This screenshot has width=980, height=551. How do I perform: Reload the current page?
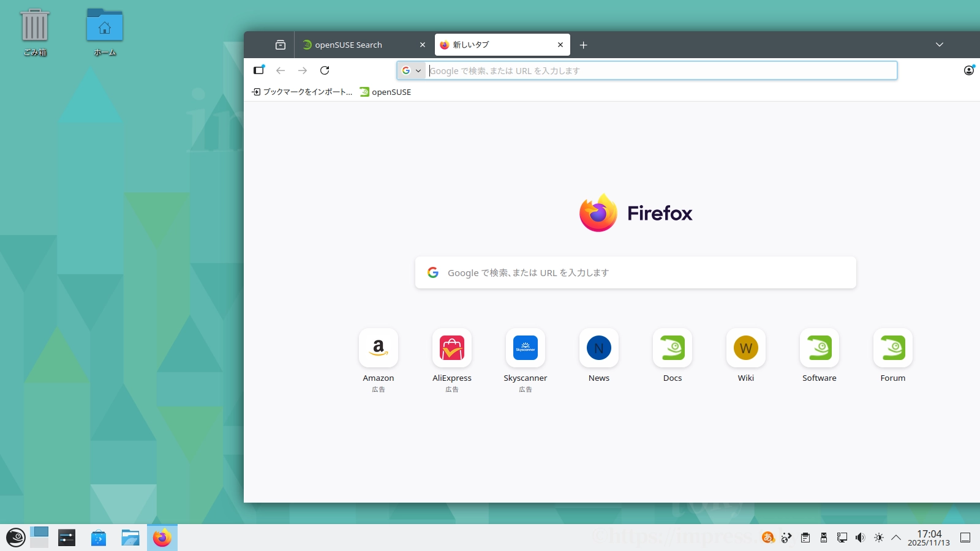coord(325,70)
